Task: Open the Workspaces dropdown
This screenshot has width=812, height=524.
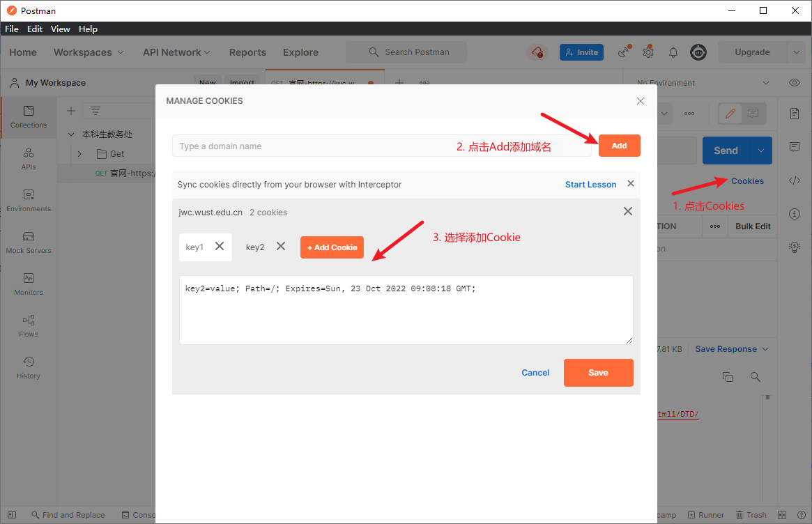Action: click(x=89, y=52)
